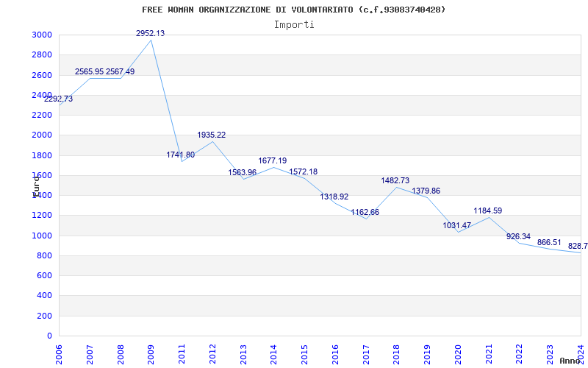Select the 2292.73 data label
The width and height of the screenshot is (588, 368).
tap(59, 99)
